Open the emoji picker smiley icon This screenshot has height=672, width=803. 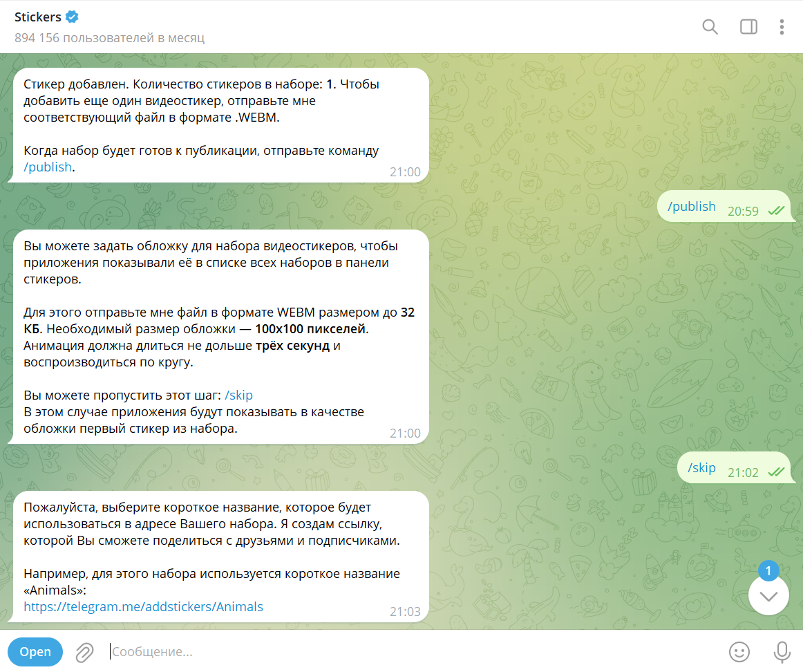point(739,652)
